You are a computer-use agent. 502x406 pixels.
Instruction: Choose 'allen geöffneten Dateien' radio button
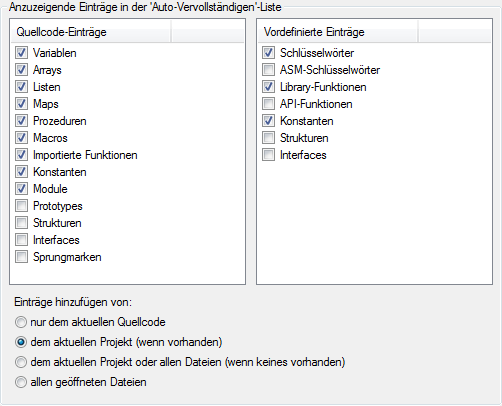21,382
